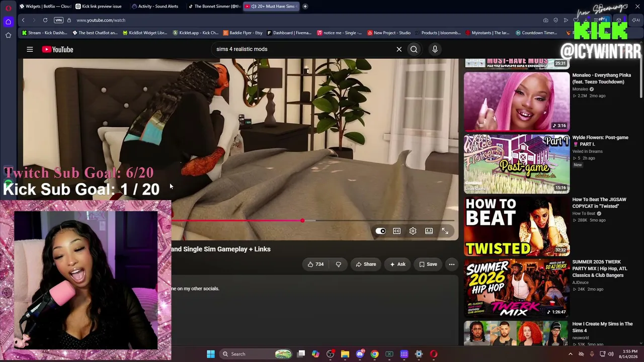This screenshot has width=644, height=362.
Task: Open Kicklet.app bookmark
Action: [x=196, y=33]
